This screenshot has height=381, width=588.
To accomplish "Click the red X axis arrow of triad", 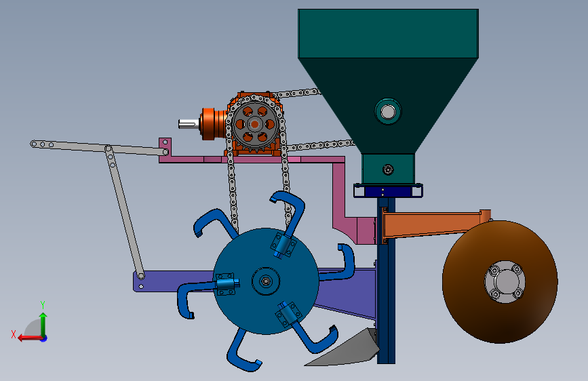I will 30,338.
